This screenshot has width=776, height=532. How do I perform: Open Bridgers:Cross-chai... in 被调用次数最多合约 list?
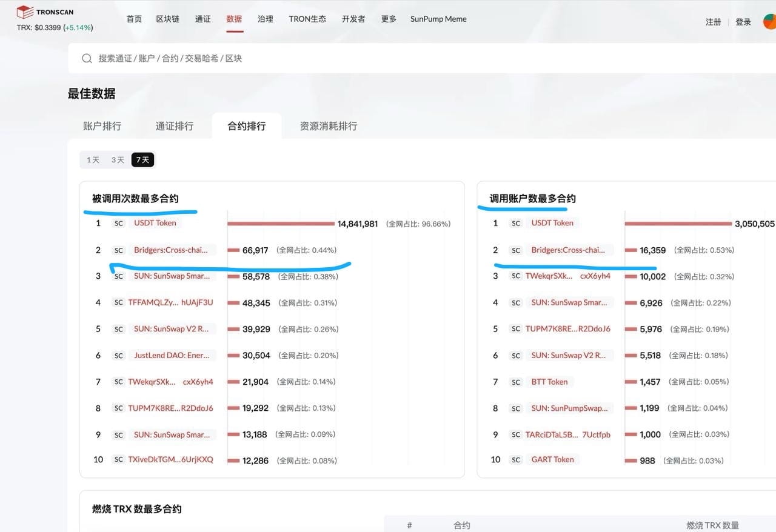[171, 250]
